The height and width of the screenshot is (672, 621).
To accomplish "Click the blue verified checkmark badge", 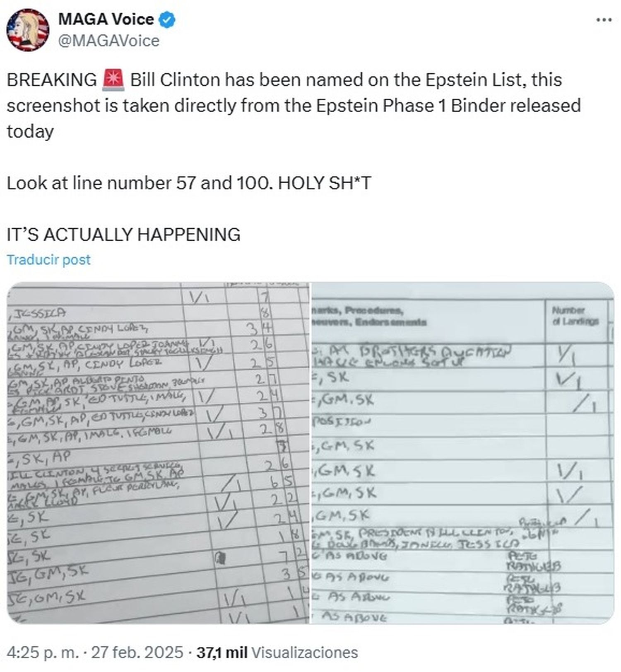I will click(167, 19).
